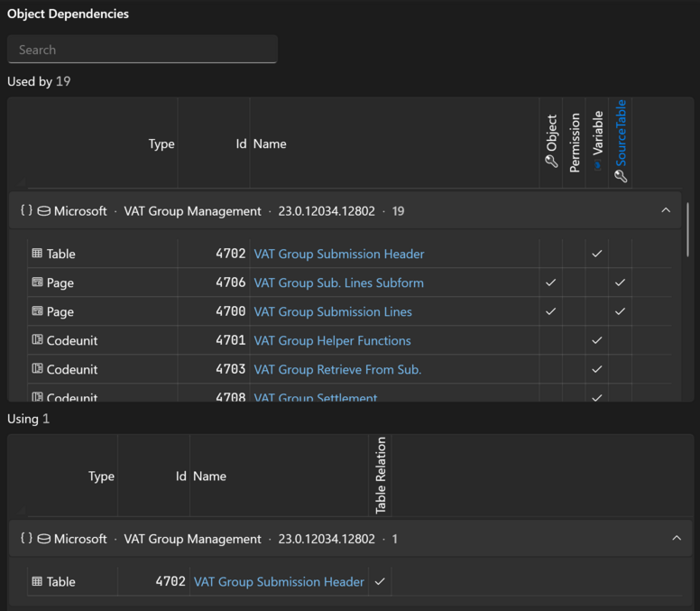Click the database icon in Used by group header
Image resolution: width=700 pixels, height=611 pixels.
click(43, 211)
